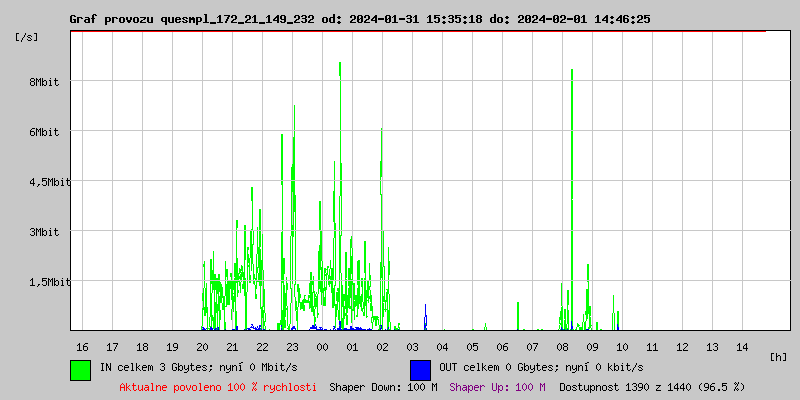
Task: Click the 3Mbit y-axis label
Action: pyautogui.click(x=45, y=232)
